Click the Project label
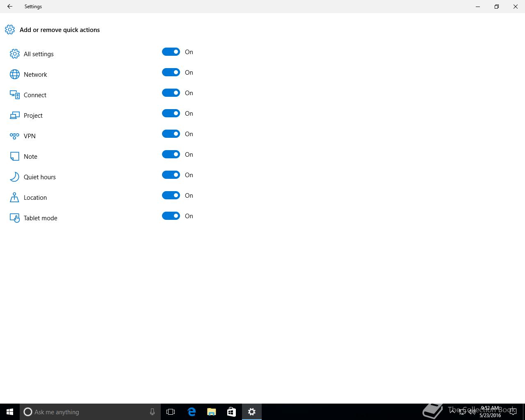This screenshot has width=525, height=420. (x=33, y=116)
